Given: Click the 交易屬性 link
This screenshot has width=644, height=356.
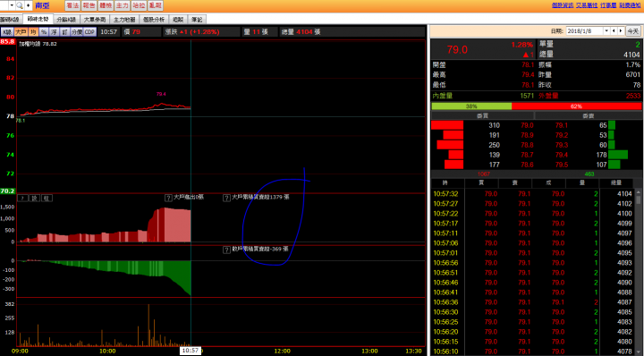Looking at the screenshot, I should [x=587, y=5].
